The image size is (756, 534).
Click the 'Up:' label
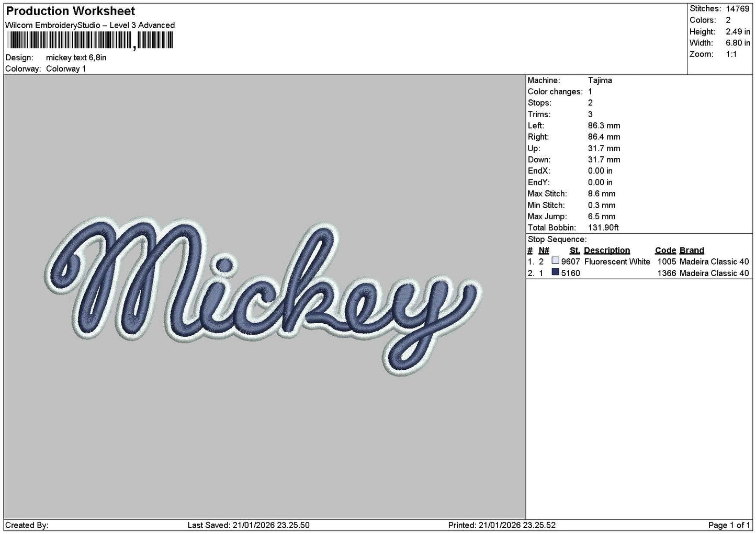coord(534,149)
